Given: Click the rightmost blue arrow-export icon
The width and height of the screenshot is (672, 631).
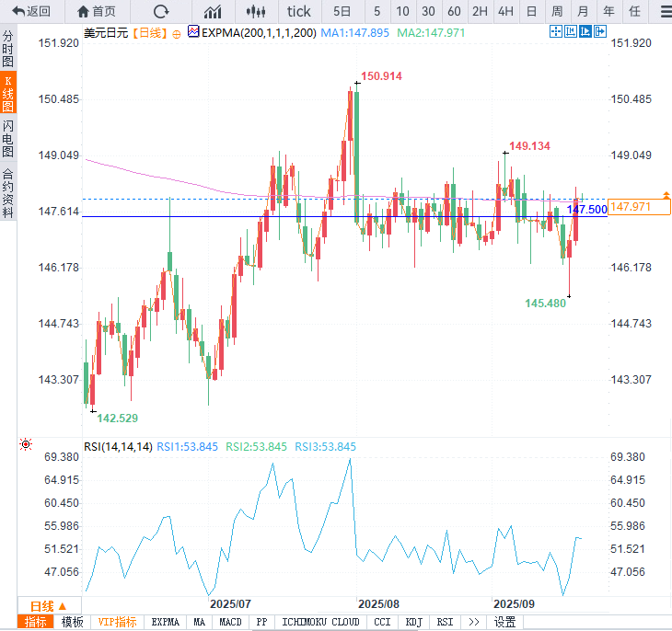Looking at the screenshot, I should click(x=600, y=31).
